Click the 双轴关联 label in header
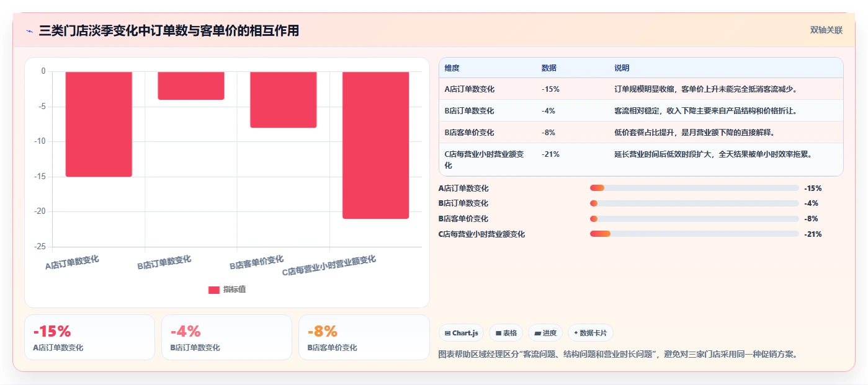 (826, 30)
